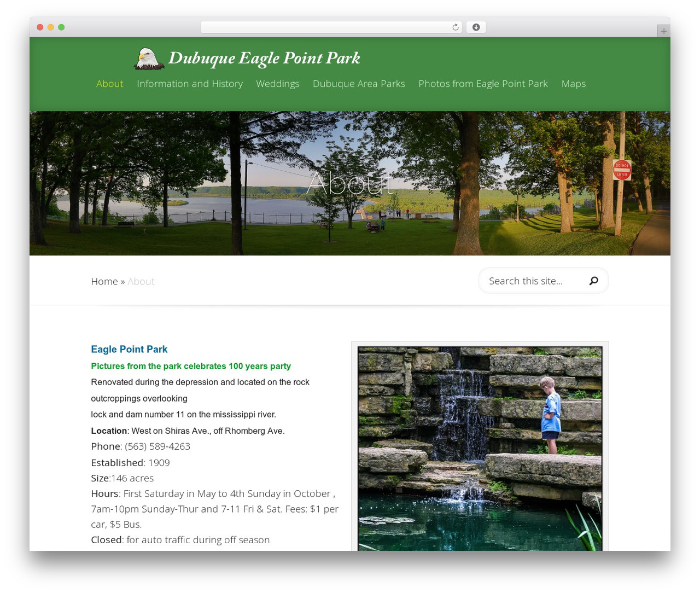
Task: Follow the Home breadcrumb link
Action: click(104, 281)
